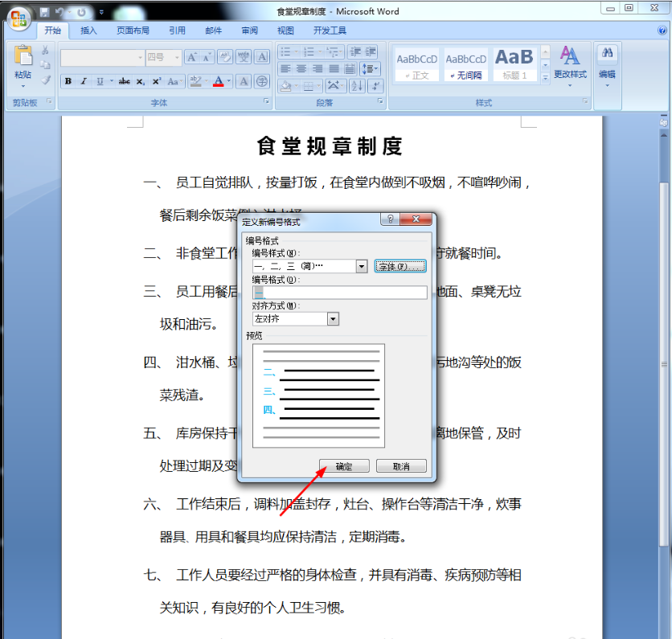Viewport: 672px width, 639px height.
Task: Toggle Underline formatting
Action: point(100,81)
